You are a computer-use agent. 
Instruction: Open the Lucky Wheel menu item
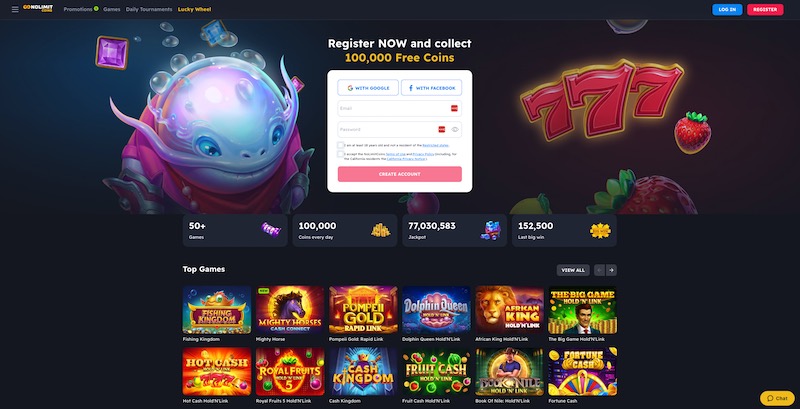(x=194, y=9)
